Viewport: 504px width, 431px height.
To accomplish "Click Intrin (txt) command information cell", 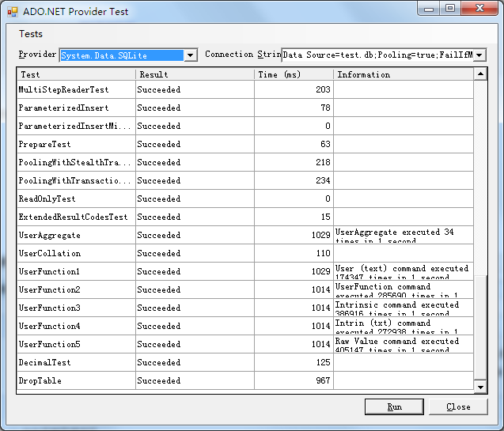I will point(404,327).
